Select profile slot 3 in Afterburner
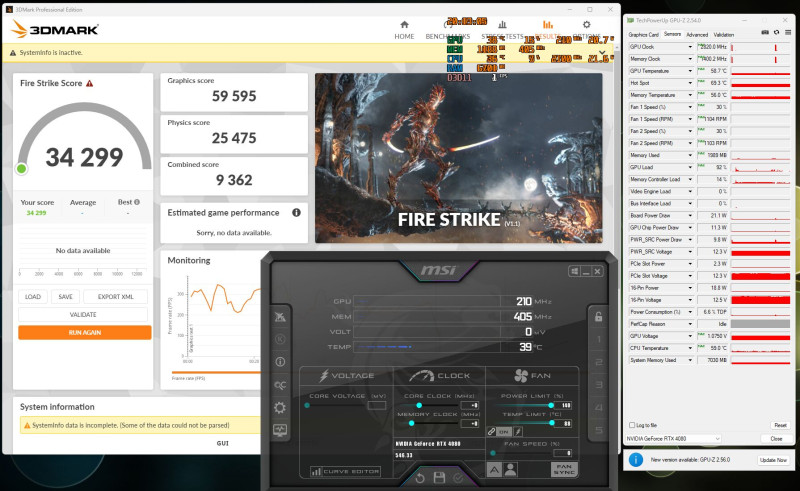The image size is (800, 491). (x=598, y=385)
